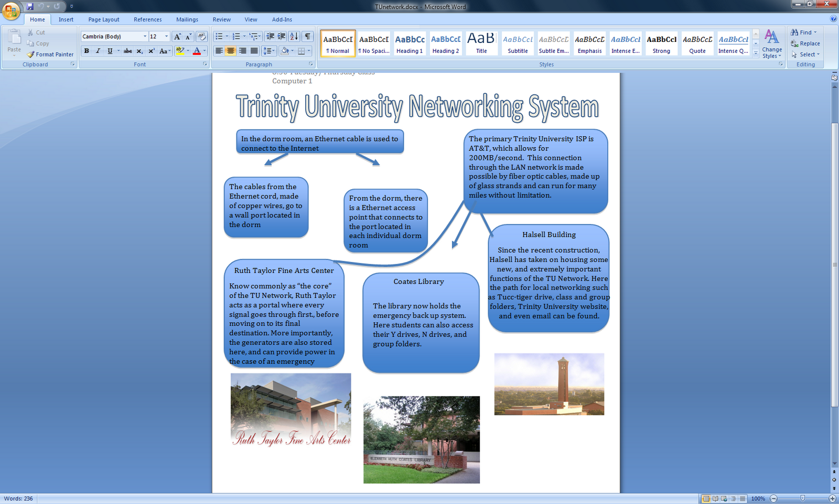Copy the selection to the clipboard
This screenshot has width=839, height=504.
pos(38,43)
